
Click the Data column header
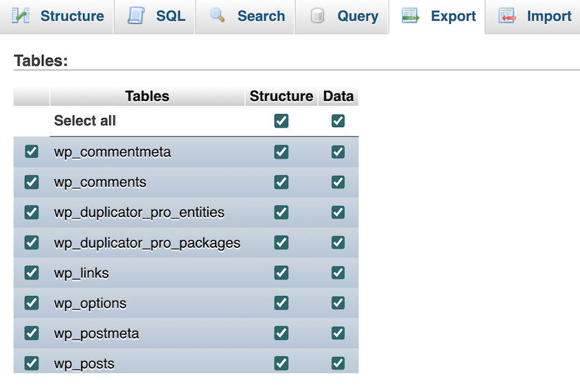point(338,96)
